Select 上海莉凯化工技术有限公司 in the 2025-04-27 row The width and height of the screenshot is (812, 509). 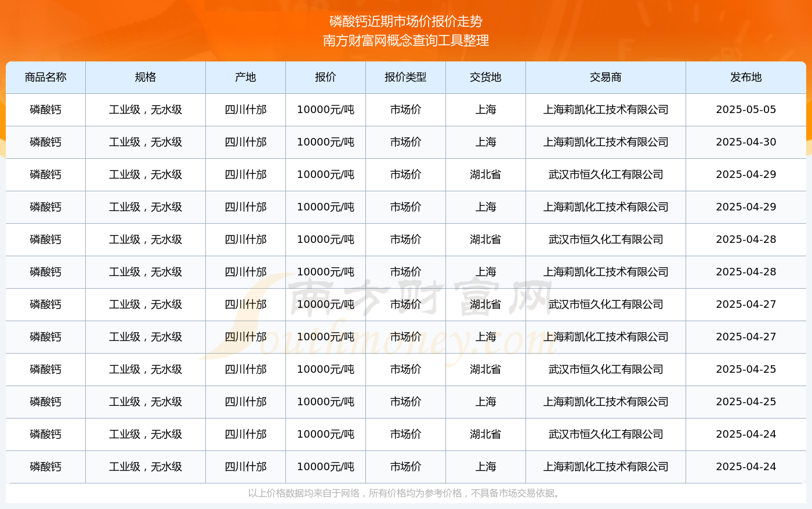pyautogui.click(x=606, y=337)
